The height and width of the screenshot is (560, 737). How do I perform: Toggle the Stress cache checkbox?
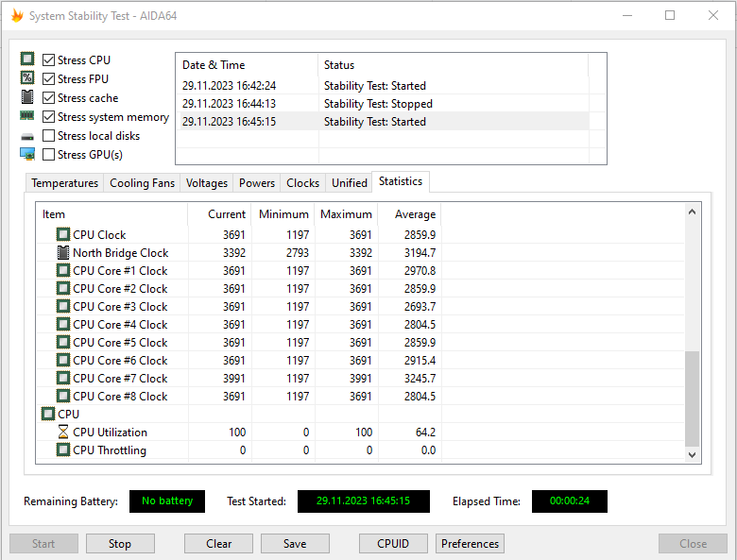coord(48,97)
